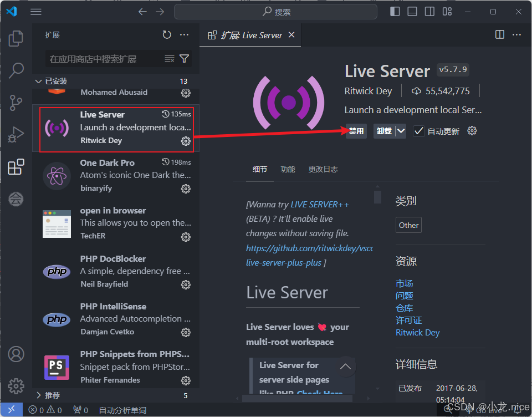Toggle secondary side bar layout button
The image size is (532, 417).
[x=429, y=12]
